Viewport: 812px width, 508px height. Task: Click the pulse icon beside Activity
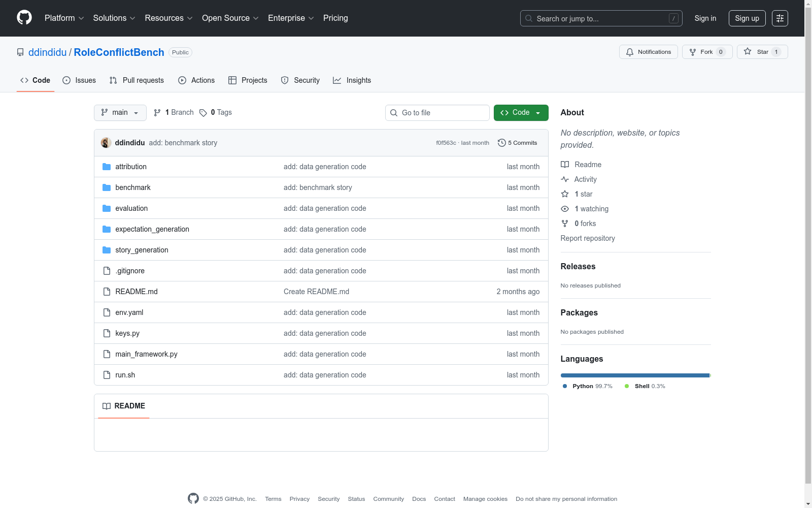point(565,179)
